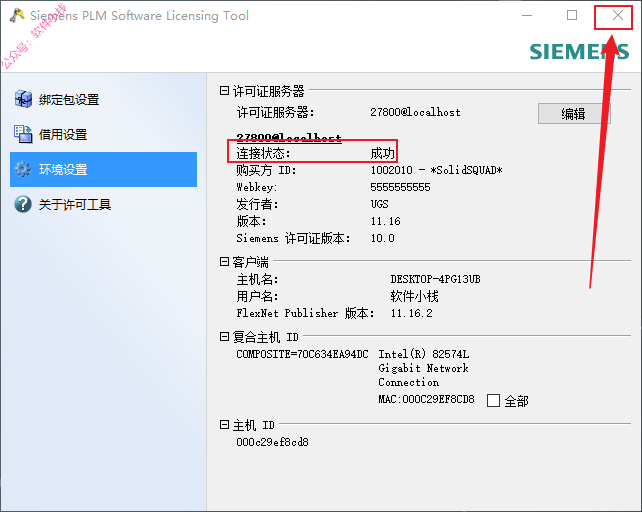Click the 版本 value 11.16
Screen dimensions: 642x512
(385, 221)
